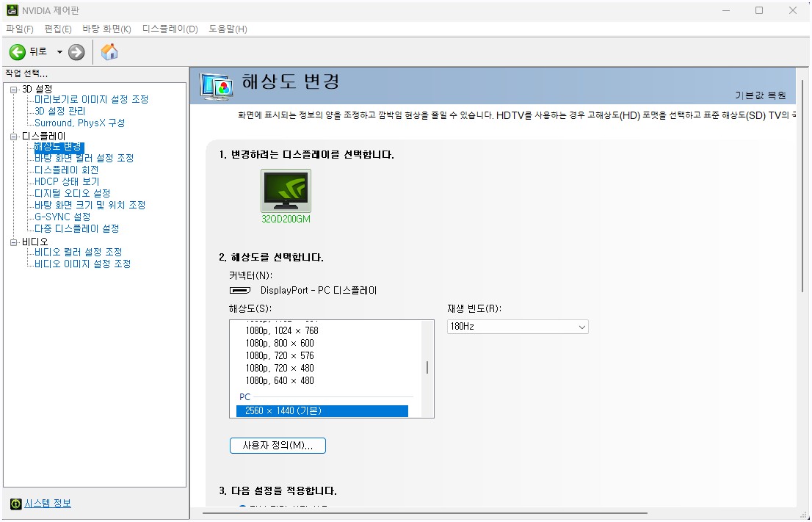Open the 편집(E) menu
Viewport: 812px width, 522px height.
point(58,29)
